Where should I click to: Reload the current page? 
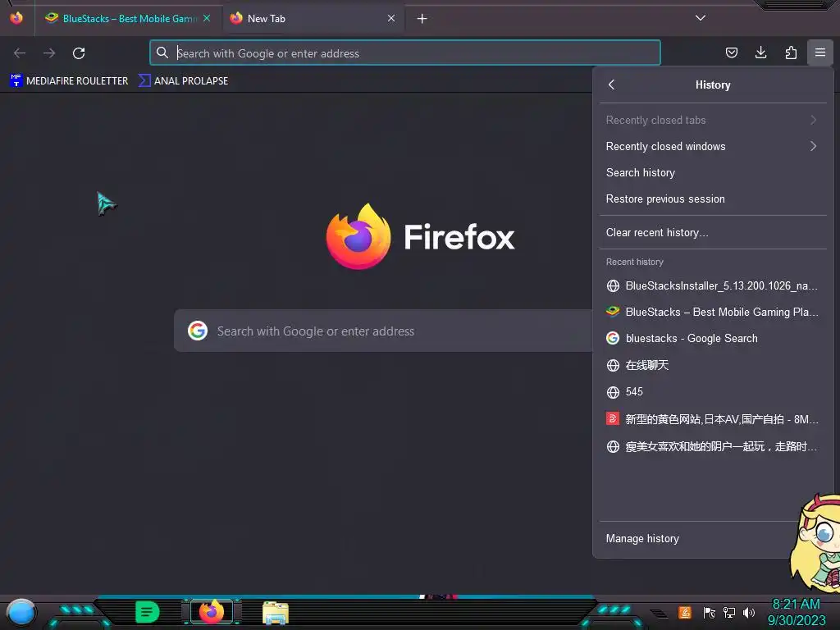(79, 53)
